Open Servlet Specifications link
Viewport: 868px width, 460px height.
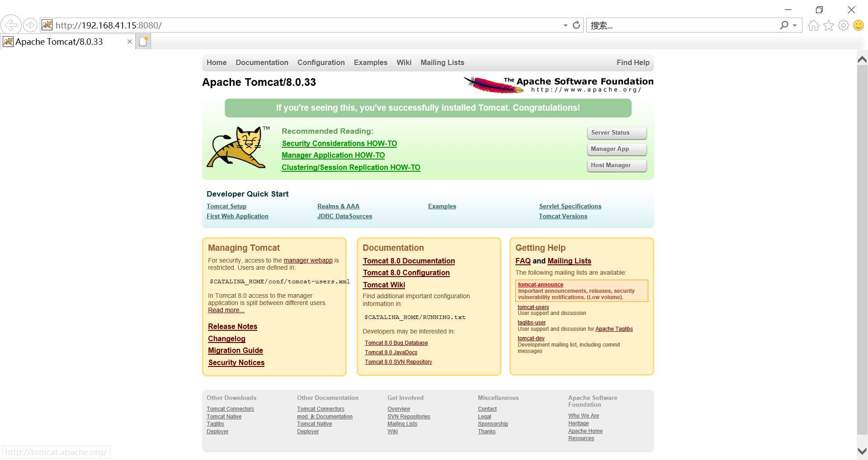570,206
